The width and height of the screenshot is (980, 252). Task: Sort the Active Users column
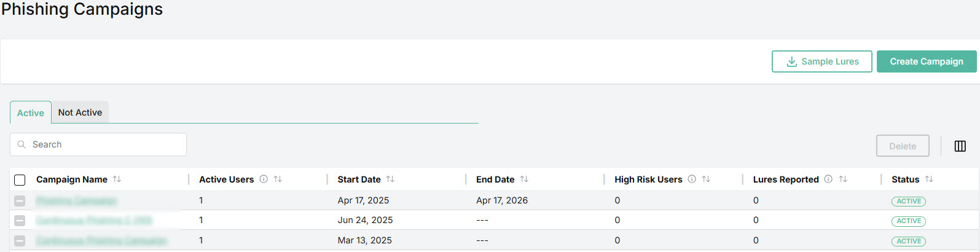[278, 179]
